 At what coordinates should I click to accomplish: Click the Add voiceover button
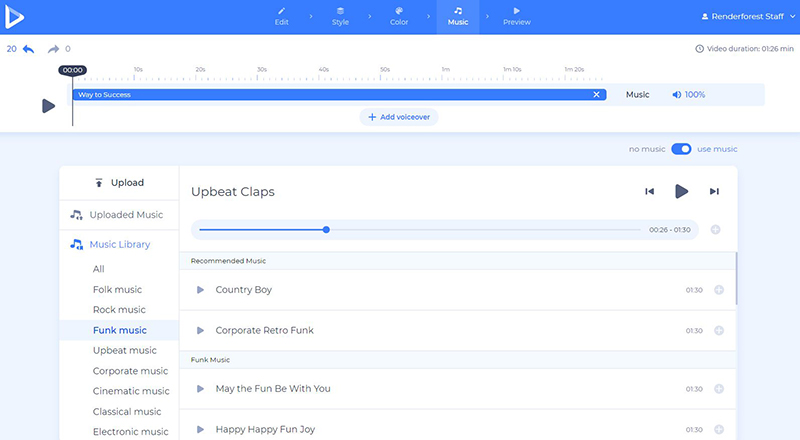tap(399, 117)
